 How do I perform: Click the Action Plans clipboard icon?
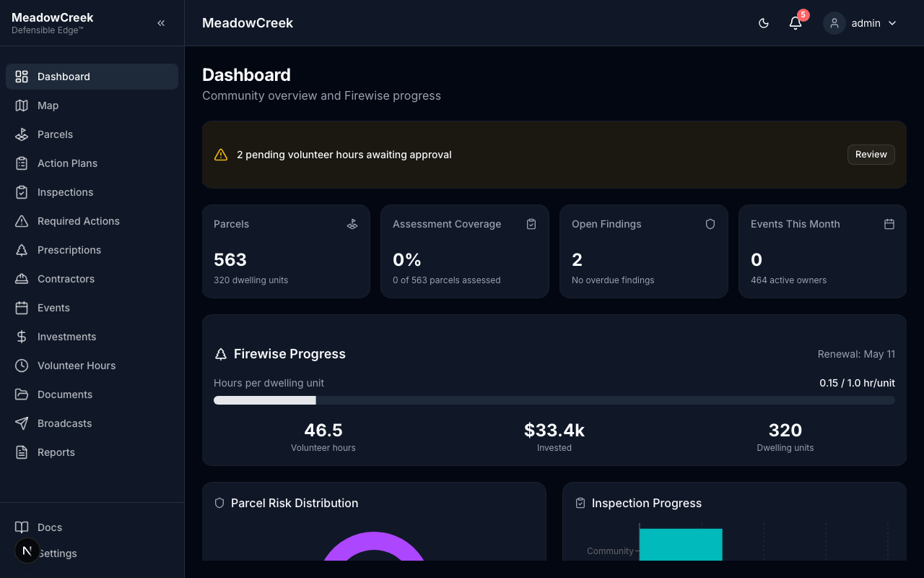point(22,163)
